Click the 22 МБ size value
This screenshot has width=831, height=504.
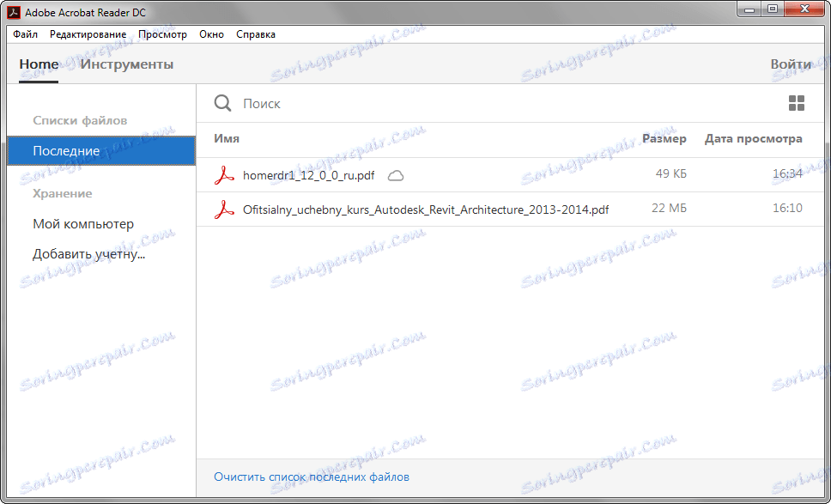tap(669, 209)
